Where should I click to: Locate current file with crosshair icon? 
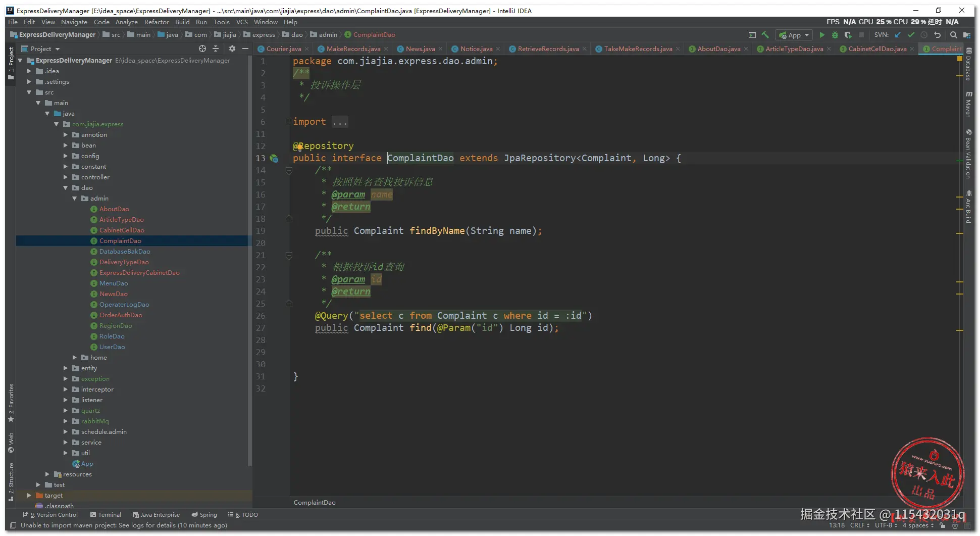pos(202,48)
